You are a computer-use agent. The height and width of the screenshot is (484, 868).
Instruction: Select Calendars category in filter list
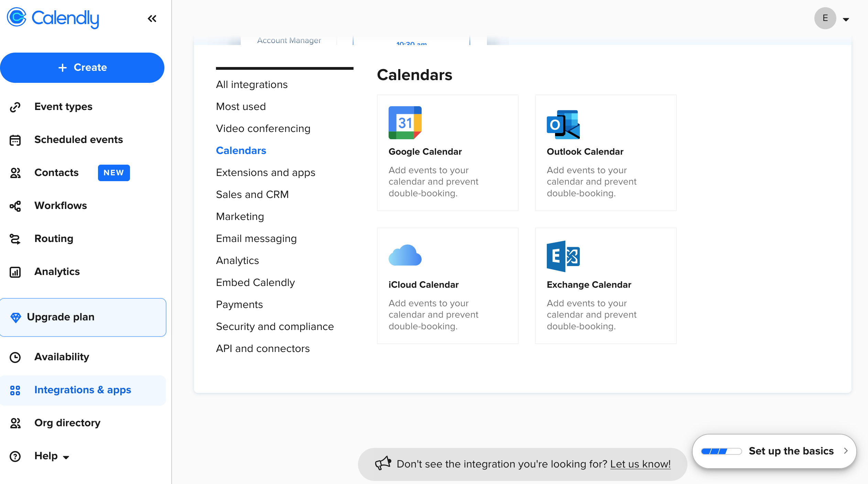click(241, 151)
